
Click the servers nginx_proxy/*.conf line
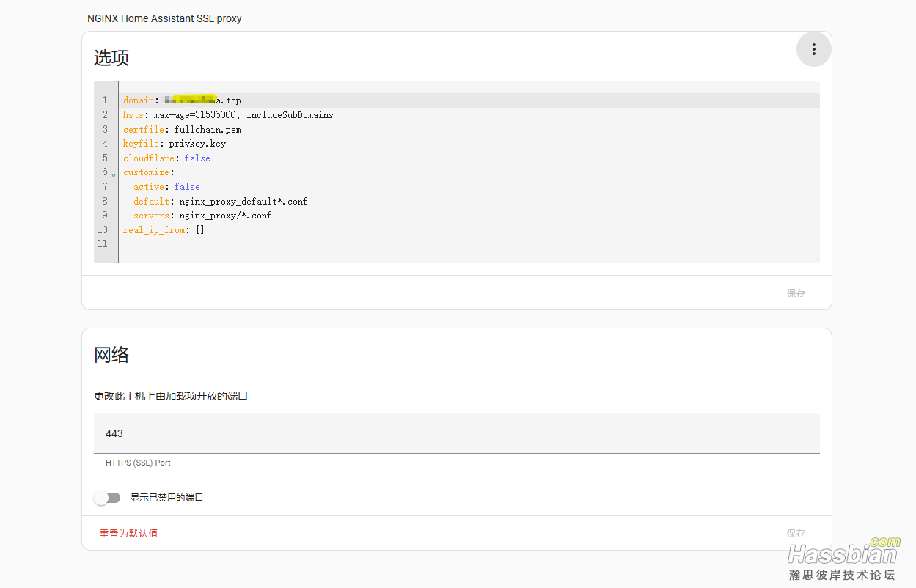[202, 216]
